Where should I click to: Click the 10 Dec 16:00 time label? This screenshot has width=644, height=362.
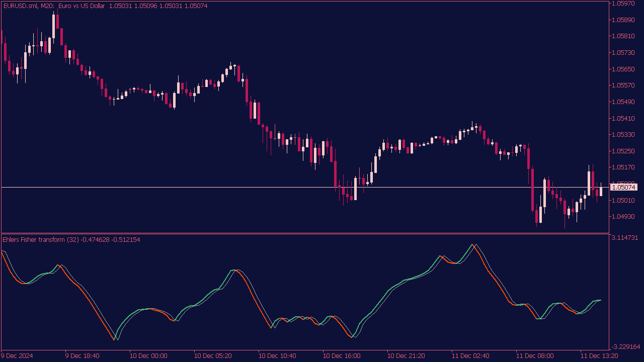342,356
